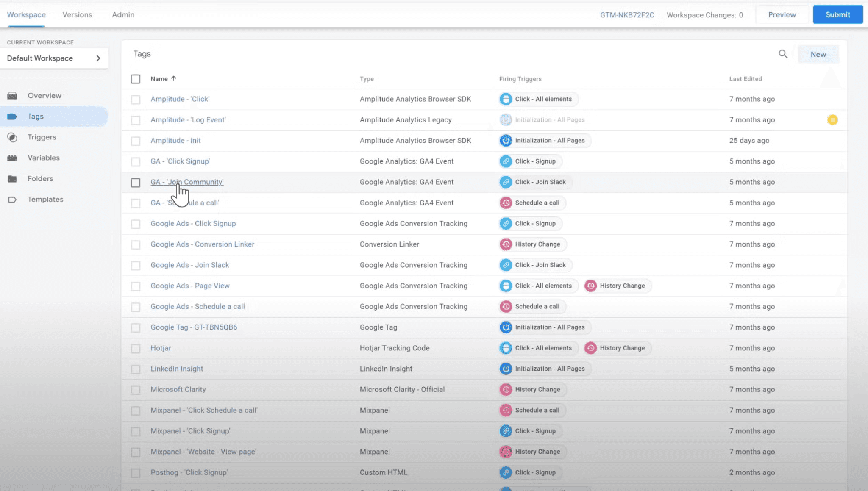This screenshot has width=868, height=491.
Task: Click trigger icon in Google Ads - Join Slack row
Action: [x=506, y=265]
